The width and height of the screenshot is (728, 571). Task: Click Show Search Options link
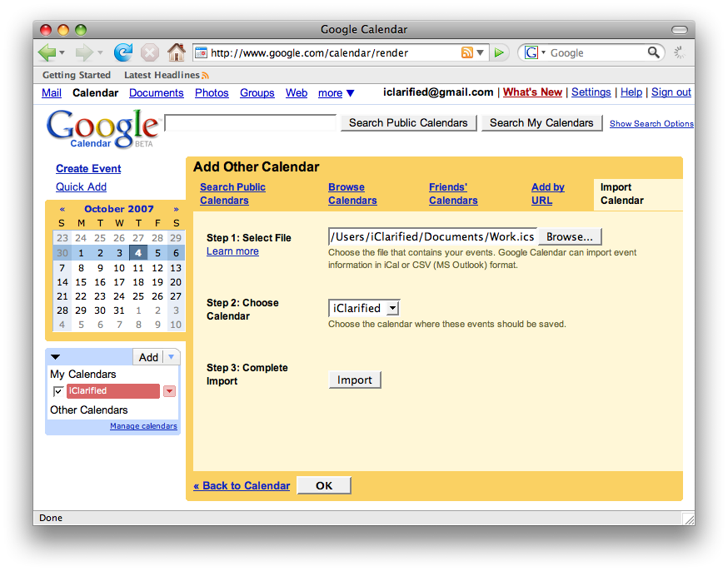click(651, 124)
